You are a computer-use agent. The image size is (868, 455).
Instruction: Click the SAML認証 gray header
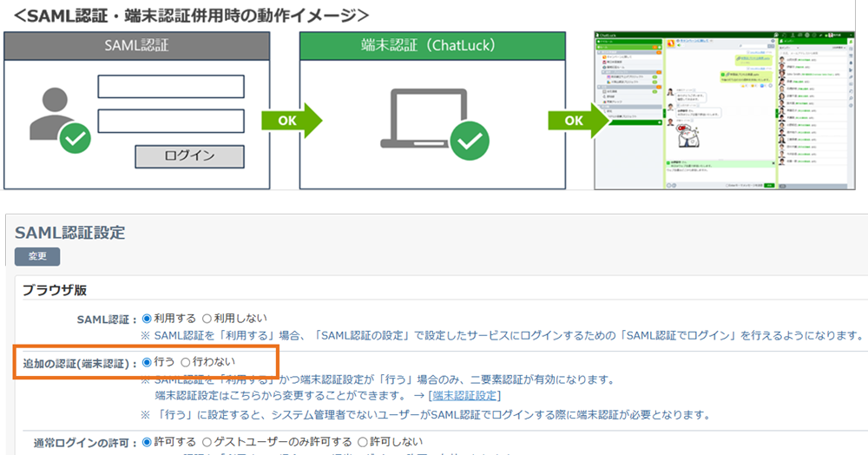tap(137, 45)
